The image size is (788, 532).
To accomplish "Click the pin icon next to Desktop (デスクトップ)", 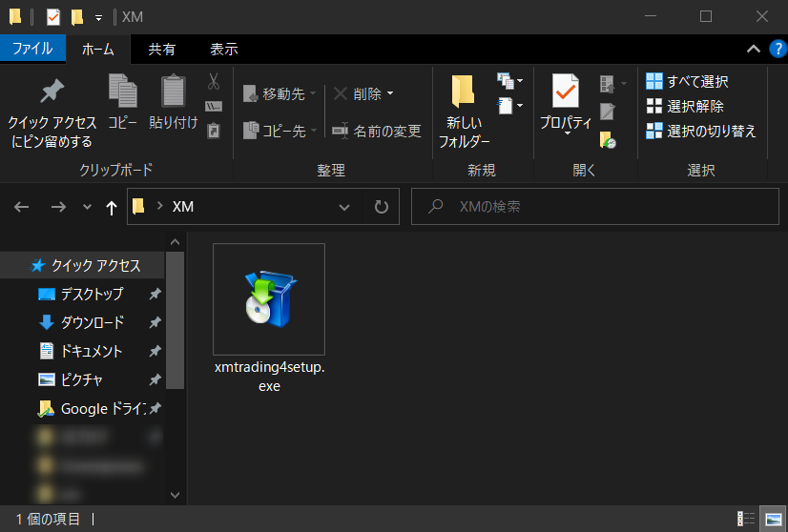I will 155,294.
